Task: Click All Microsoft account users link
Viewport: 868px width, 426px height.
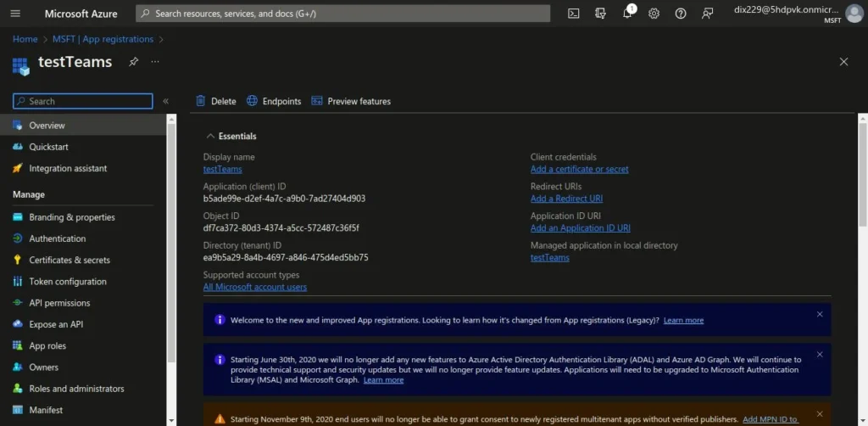Action: coord(254,287)
